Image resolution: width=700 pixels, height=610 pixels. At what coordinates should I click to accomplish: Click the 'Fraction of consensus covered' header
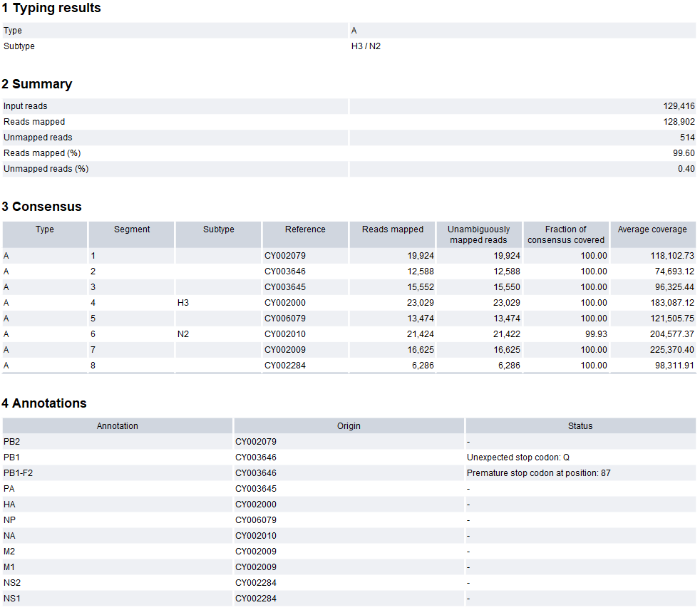[x=565, y=234]
